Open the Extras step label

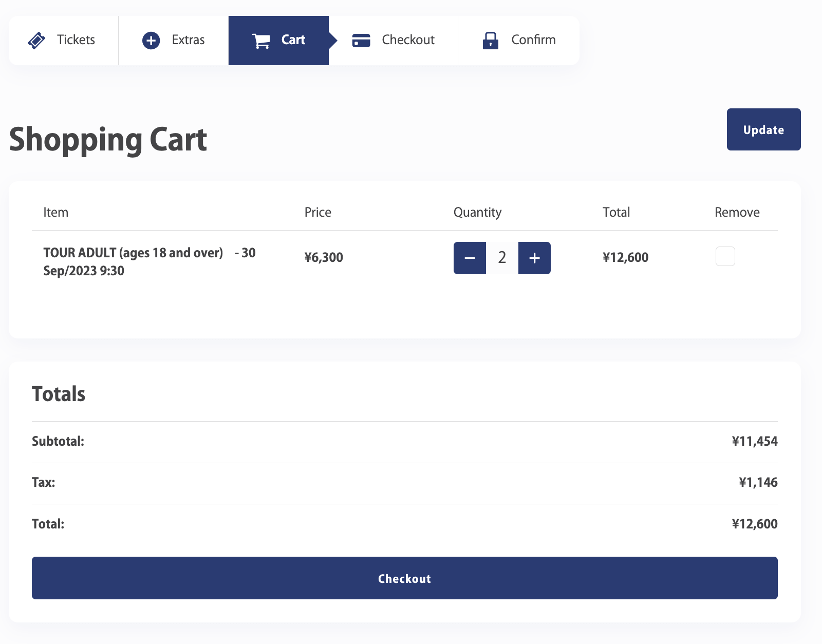click(x=188, y=40)
